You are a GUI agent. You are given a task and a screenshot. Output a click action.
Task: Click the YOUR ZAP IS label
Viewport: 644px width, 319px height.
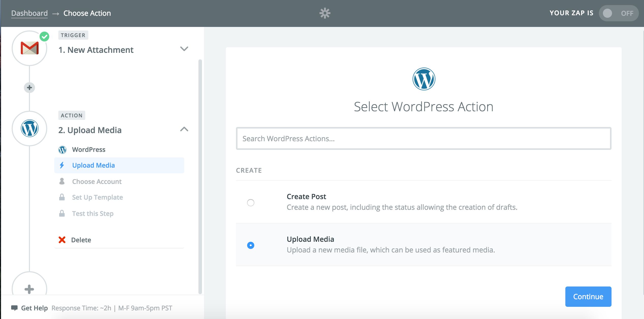[571, 13]
